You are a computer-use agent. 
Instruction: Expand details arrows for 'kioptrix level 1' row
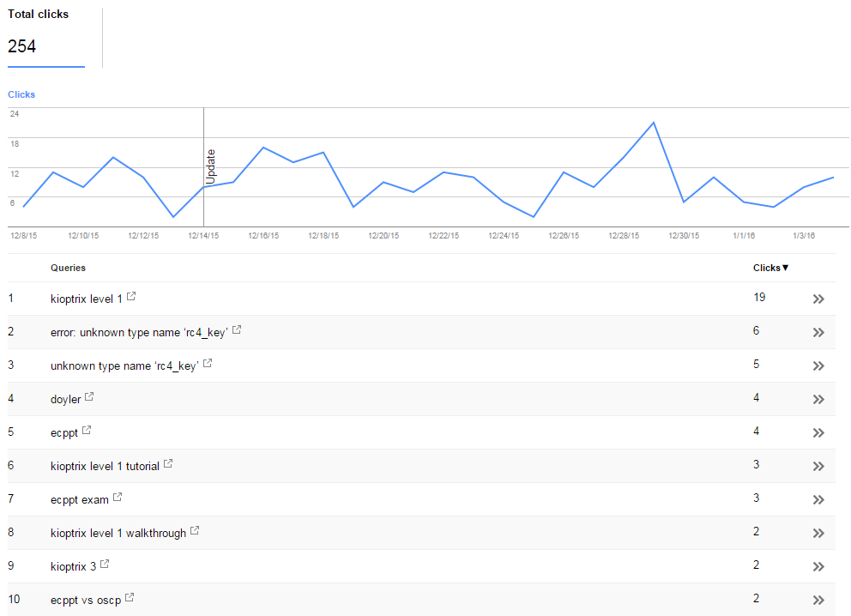point(818,299)
